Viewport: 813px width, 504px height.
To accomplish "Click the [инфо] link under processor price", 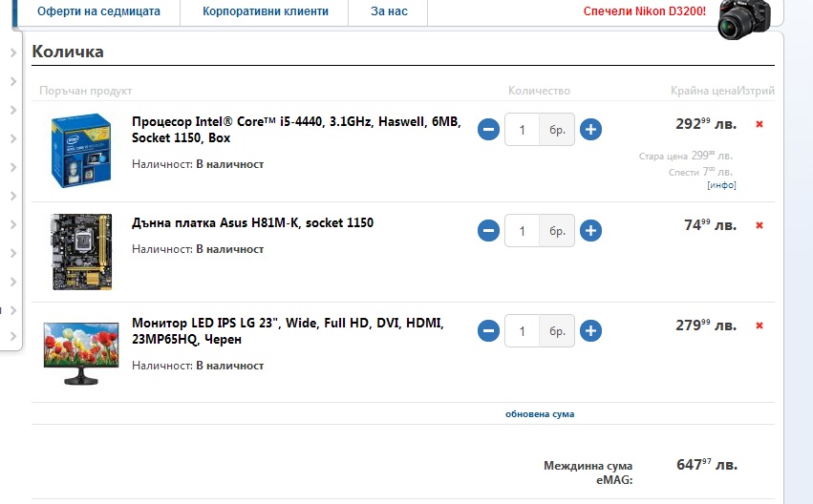I will coord(721,185).
